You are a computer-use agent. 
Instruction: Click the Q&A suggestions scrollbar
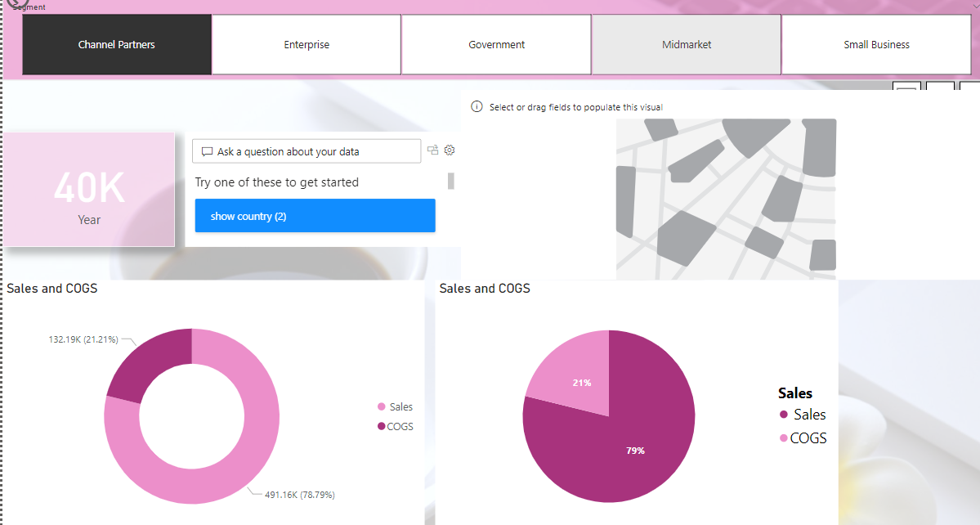point(451,182)
